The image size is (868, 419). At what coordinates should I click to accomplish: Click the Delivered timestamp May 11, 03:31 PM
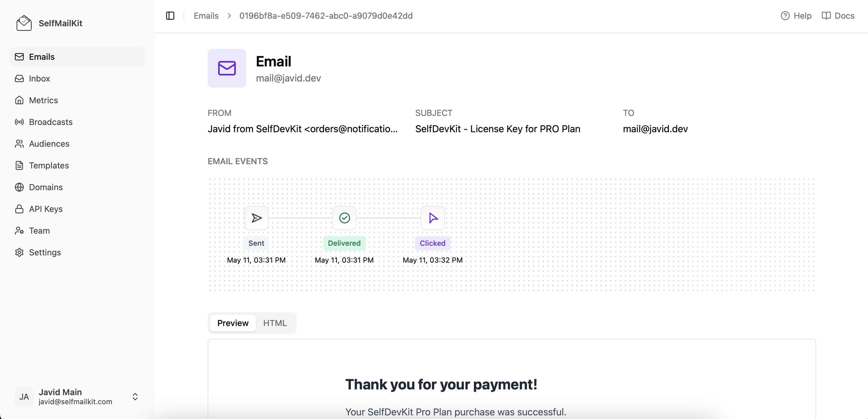[344, 260]
